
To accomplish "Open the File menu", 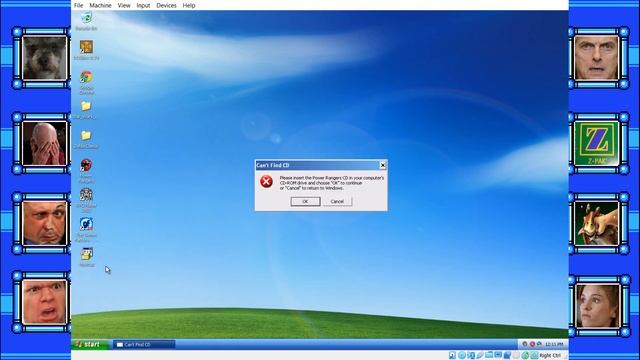I will (78, 5).
